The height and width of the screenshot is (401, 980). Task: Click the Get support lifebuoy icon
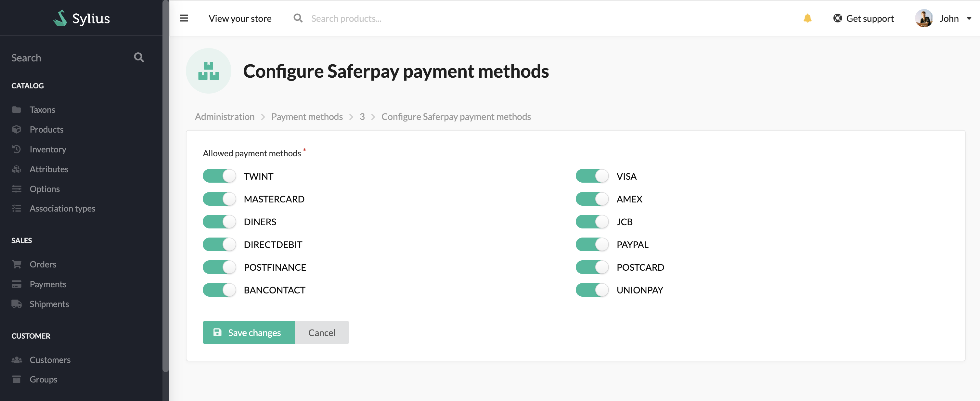coord(837,18)
